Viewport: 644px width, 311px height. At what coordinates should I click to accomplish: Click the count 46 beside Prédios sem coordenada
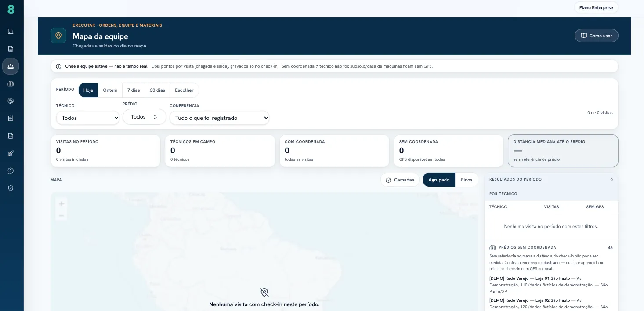coord(610,248)
